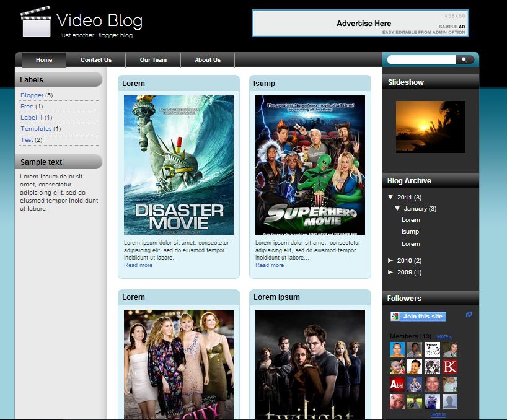Click the Google Friend Connect icon

tap(395, 317)
